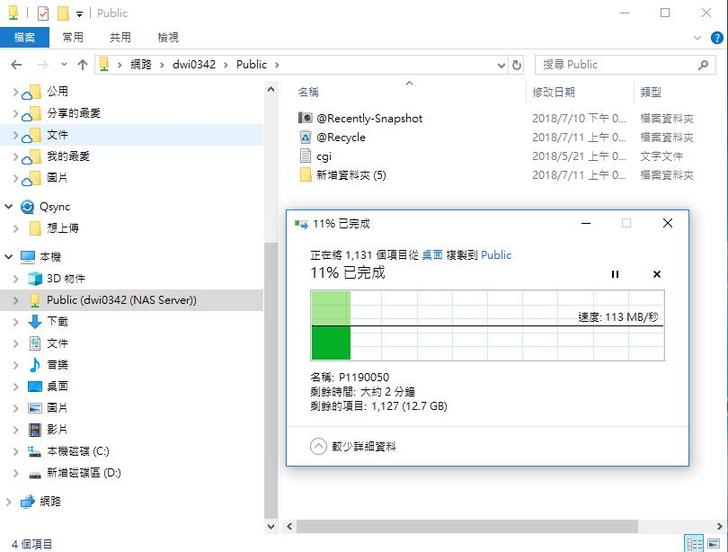Open the 音樂 music note icon

pyautogui.click(x=34, y=365)
